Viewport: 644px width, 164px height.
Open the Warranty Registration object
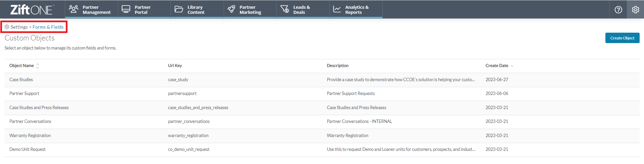[x=30, y=136]
